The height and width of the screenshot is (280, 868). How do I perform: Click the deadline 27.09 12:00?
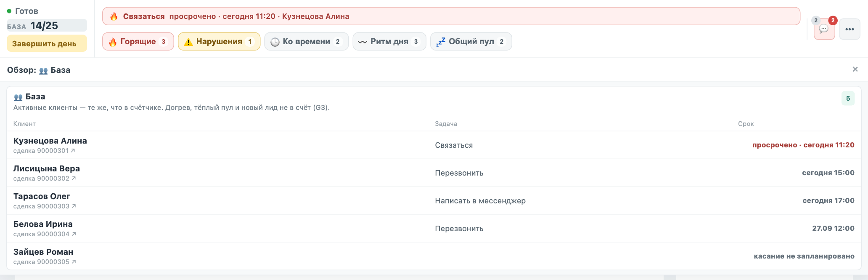pos(833,228)
